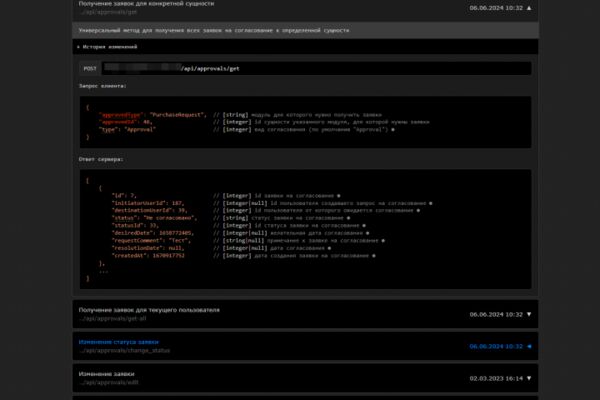The height and width of the screenshot is (400, 600).
Task: Click the change dot on the "statusId" line
Action: coord(364,226)
